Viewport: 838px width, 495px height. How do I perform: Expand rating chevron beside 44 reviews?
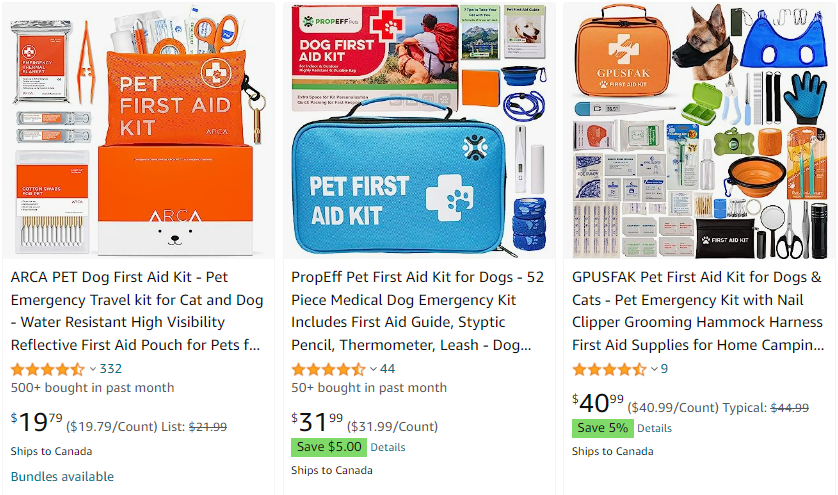pyautogui.click(x=373, y=369)
